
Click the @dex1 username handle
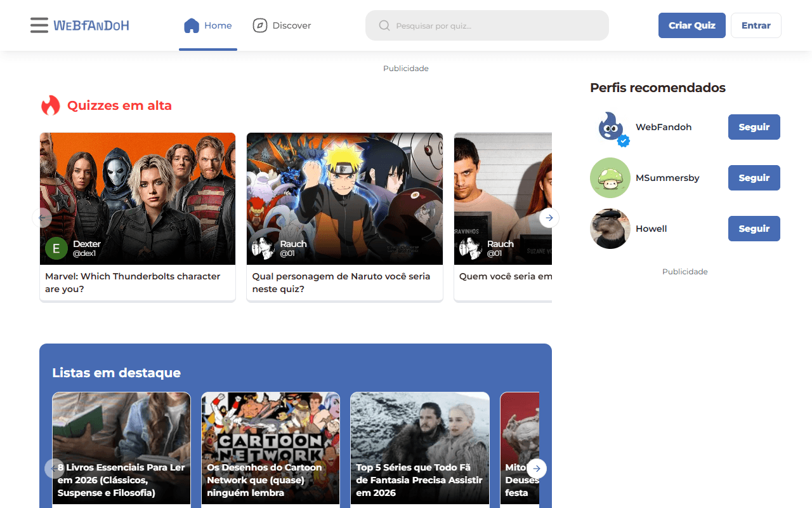point(84,253)
